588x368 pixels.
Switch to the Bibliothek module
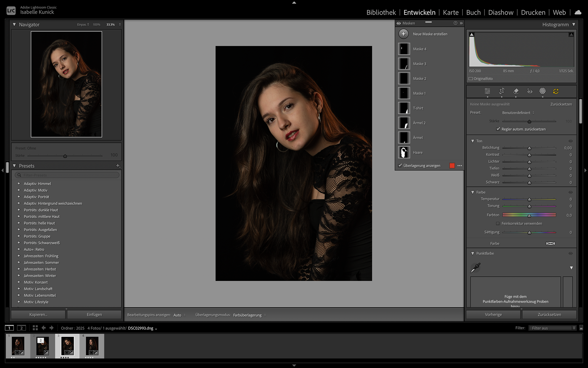pos(381,12)
